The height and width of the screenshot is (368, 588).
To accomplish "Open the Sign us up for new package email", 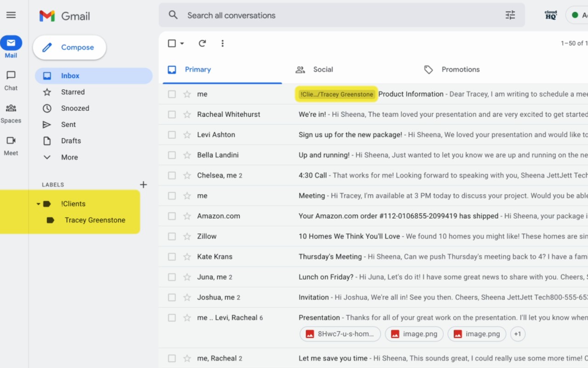I will (x=373, y=135).
